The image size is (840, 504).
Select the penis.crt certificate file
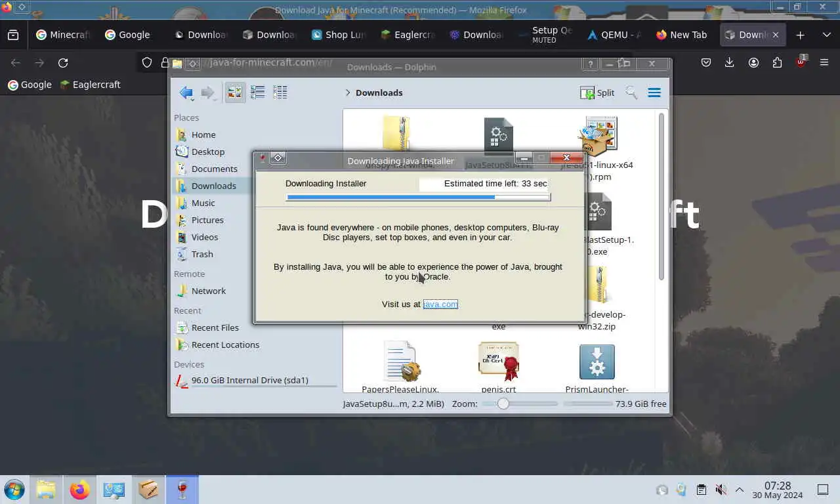499,361
